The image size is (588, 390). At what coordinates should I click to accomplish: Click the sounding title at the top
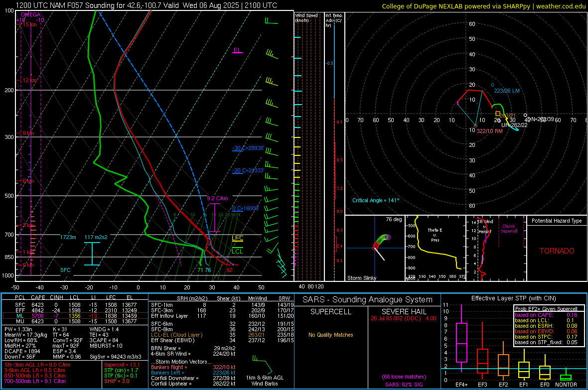146,5
